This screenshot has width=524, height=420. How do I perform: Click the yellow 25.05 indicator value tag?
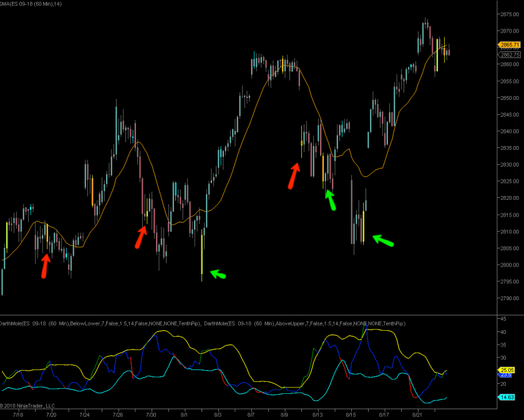tap(506, 370)
